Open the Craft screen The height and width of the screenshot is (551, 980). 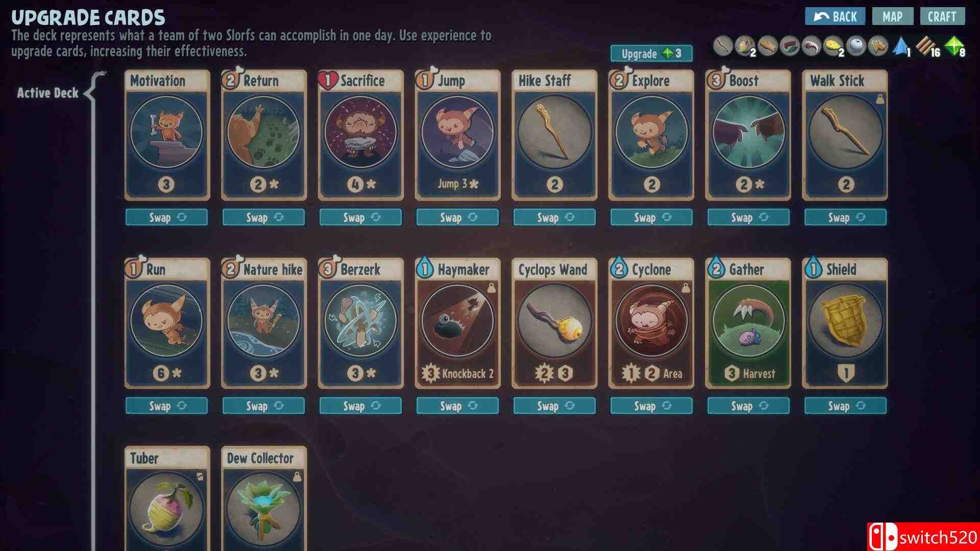tap(942, 16)
